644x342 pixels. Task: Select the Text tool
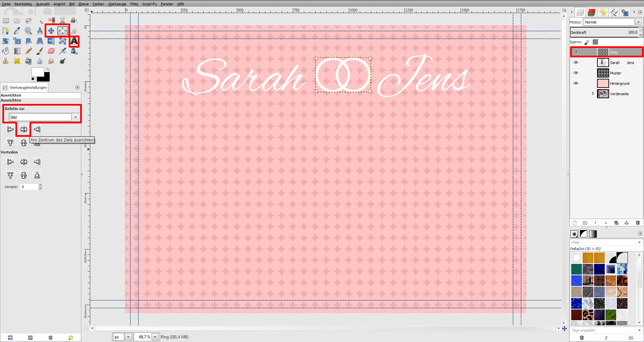coord(74,41)
